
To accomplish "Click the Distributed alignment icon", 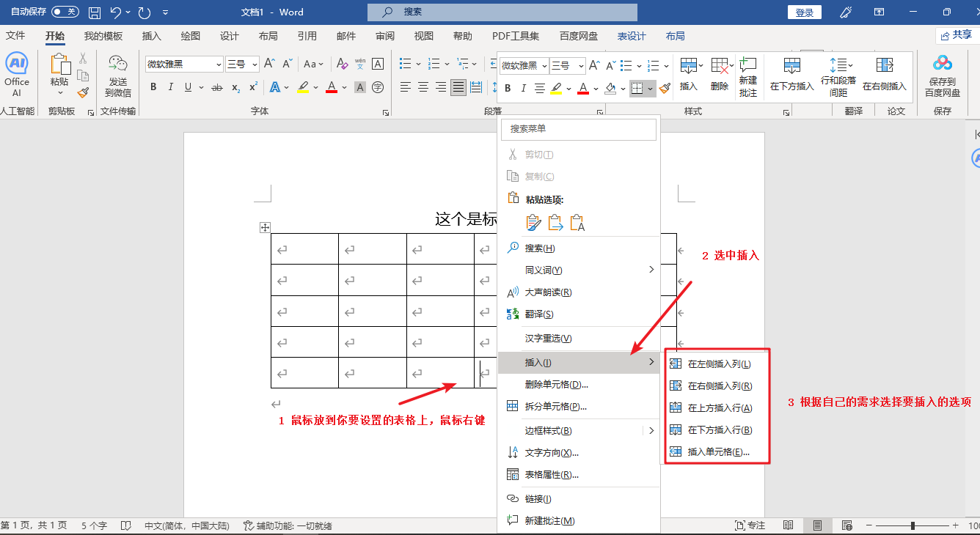I will [x=476, y=87].
